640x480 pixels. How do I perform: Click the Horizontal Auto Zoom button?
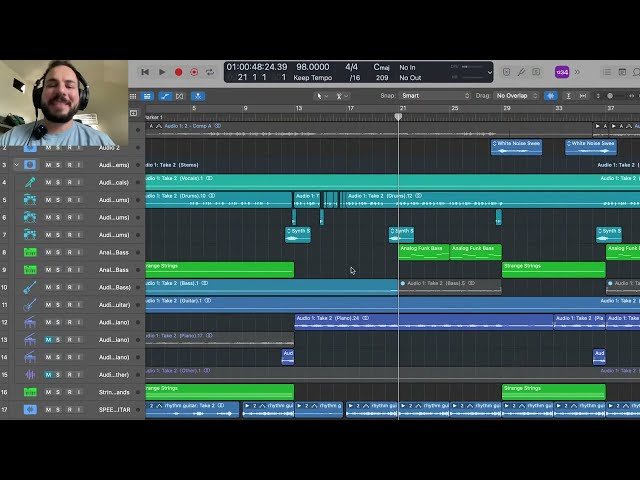point(583,96)
